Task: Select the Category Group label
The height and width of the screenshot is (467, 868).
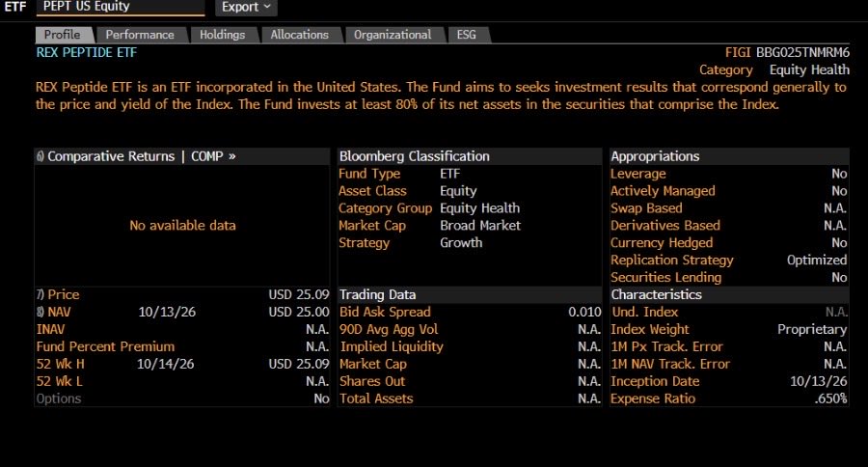Action: click(385, 208)
